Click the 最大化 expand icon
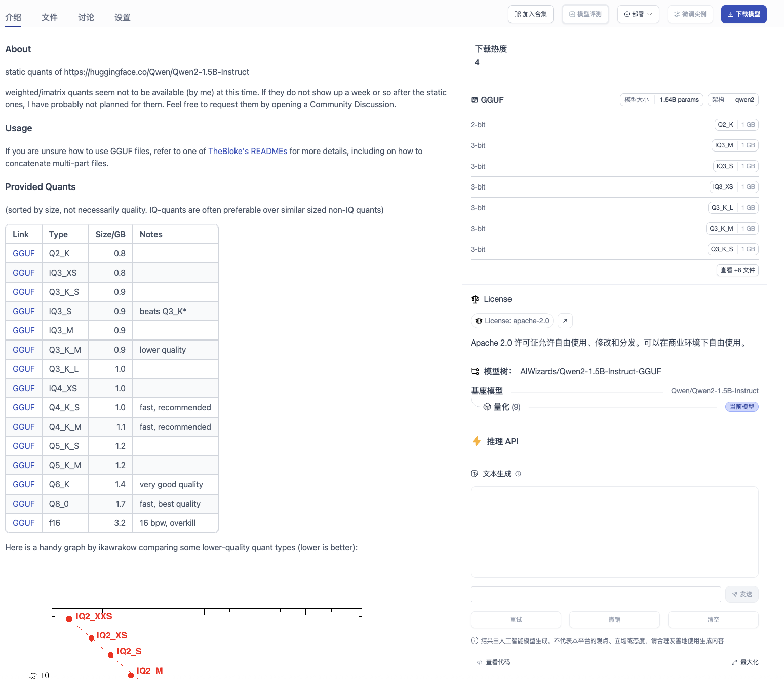Image resolution: width=784 pixels, height=679 pixels. pos(734,662)
